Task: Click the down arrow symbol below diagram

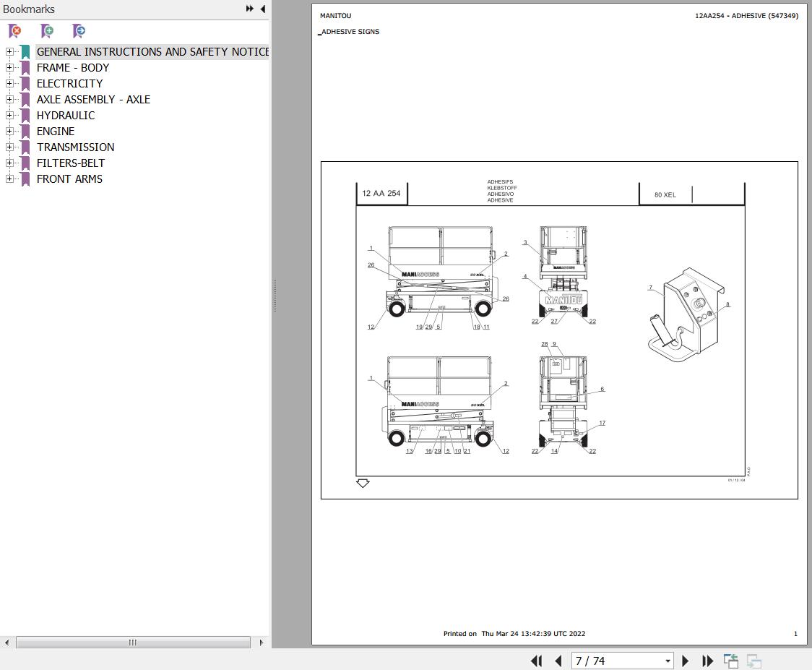Action: (363, 483)
